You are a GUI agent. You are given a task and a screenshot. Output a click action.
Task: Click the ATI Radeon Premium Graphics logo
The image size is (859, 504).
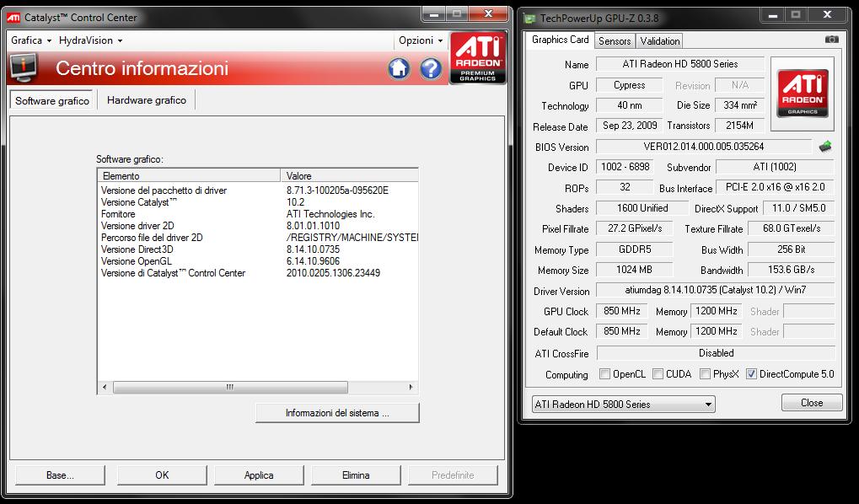click(x=478, y=57)
